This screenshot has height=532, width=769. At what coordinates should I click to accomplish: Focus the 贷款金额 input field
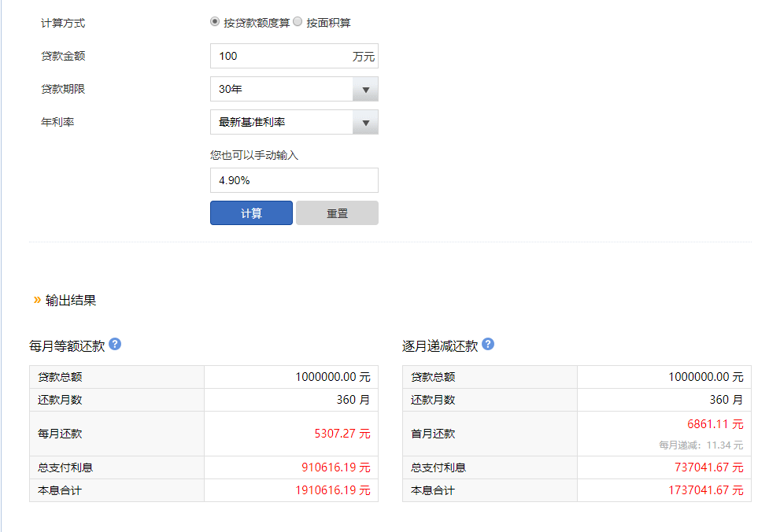tap(294, 56)
